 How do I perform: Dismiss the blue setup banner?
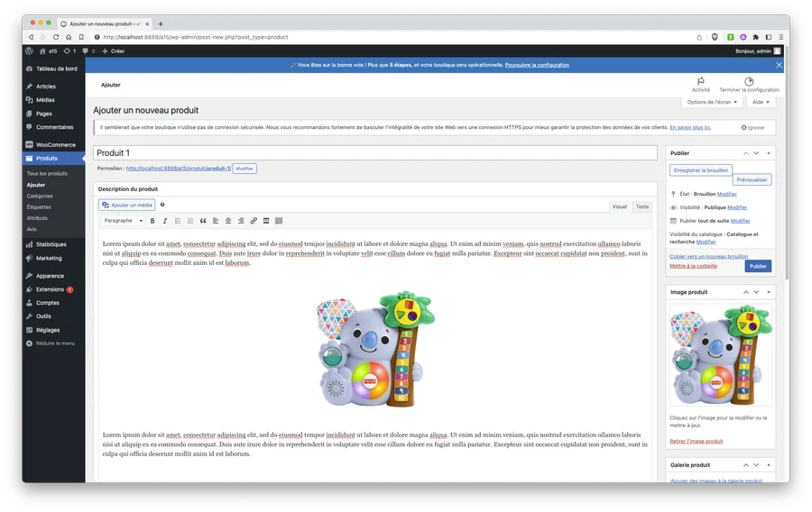pos(779,65)
